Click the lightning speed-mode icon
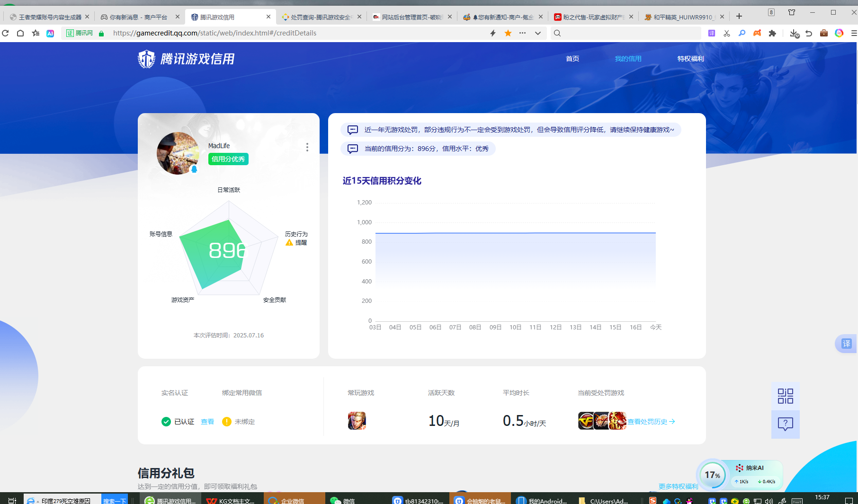 pyautogui.click(x=493, y=33)
